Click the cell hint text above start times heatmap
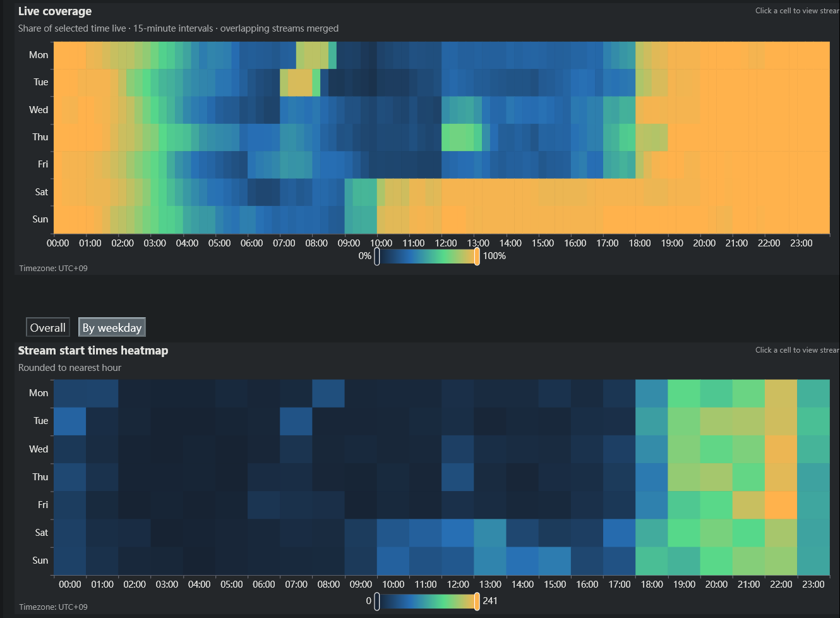Image resolution: width=840 pixels, height=618 pixels. (x=797, y=350)
